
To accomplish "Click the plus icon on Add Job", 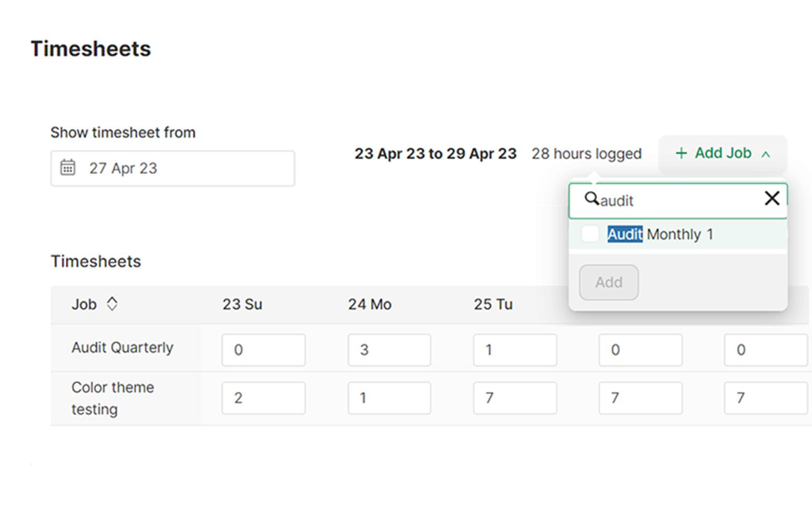I will [681, 154].
